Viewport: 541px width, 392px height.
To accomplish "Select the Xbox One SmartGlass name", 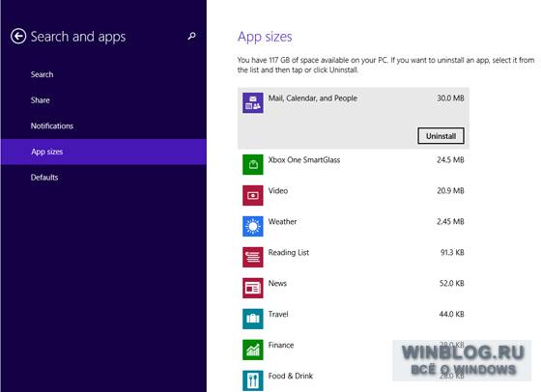I will (x=304, y=160).
